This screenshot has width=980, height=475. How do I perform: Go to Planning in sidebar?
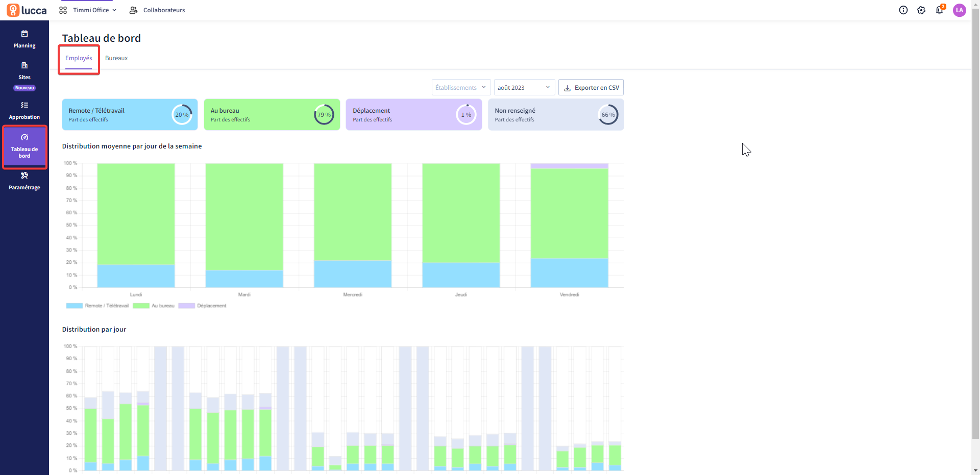pyautogui.click(x=24, y=39)
